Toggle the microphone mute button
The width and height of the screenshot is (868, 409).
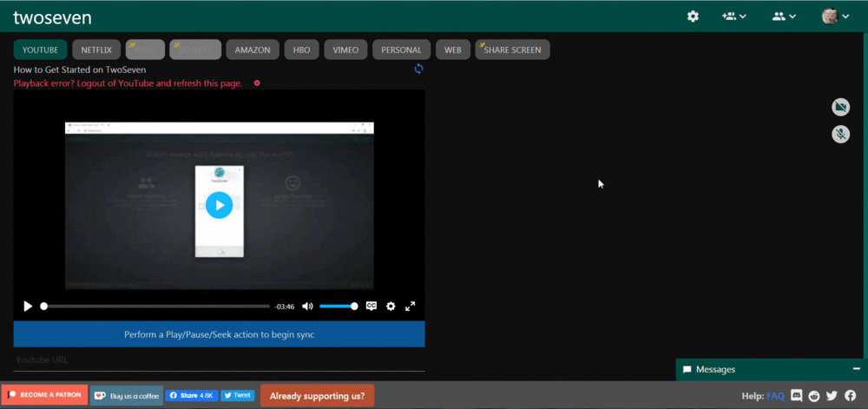point(839,134)
